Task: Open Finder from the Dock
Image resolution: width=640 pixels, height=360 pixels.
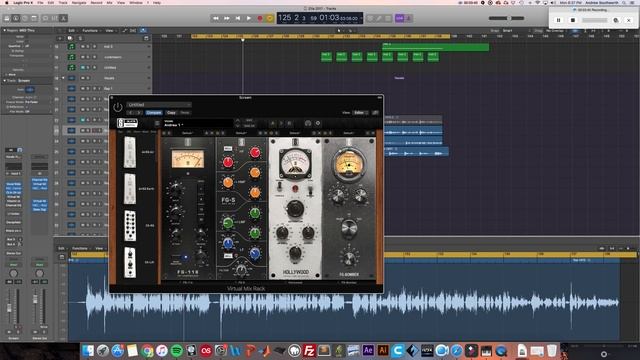Action: click(x=88, y=351)
